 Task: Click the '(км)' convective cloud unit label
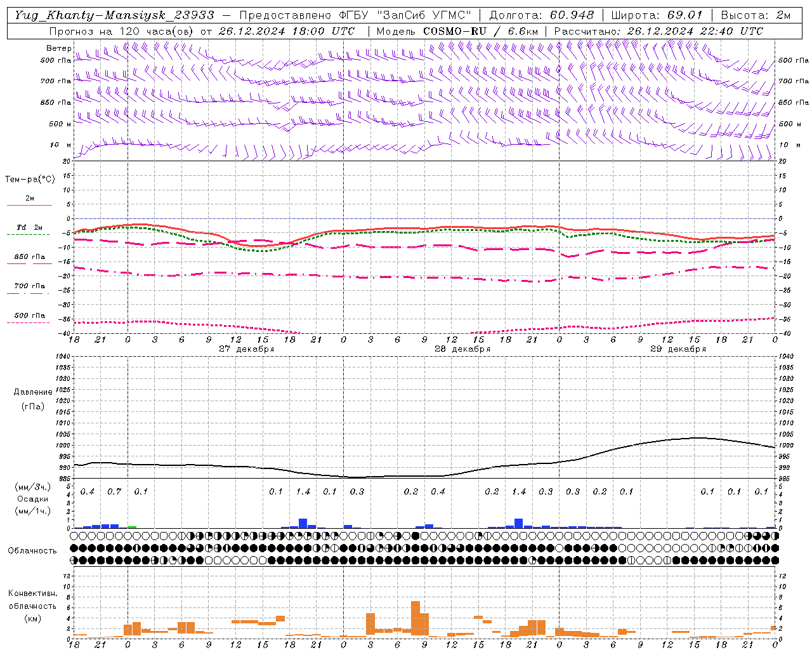[32, 618]
